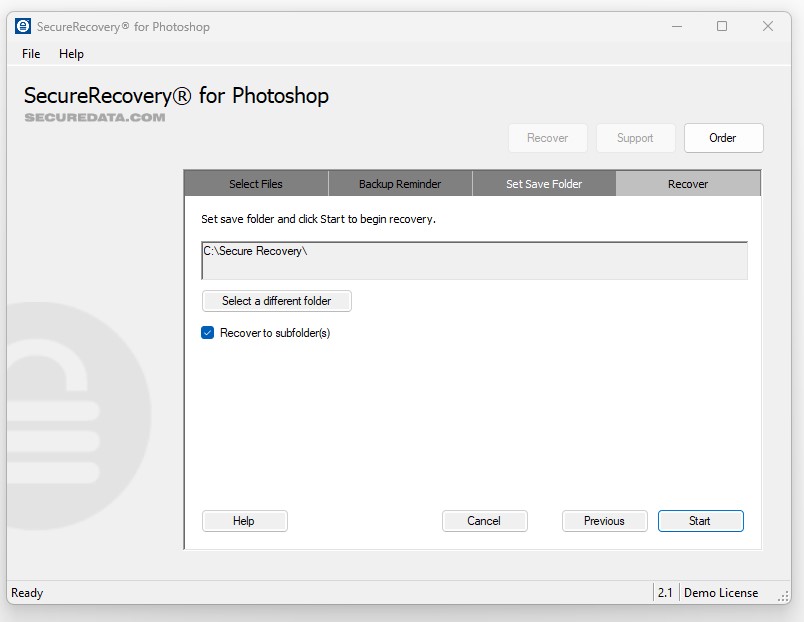Maximize the SecureRecovery window
The width and height of the screenshot is (804, 622).
point(722,27)
